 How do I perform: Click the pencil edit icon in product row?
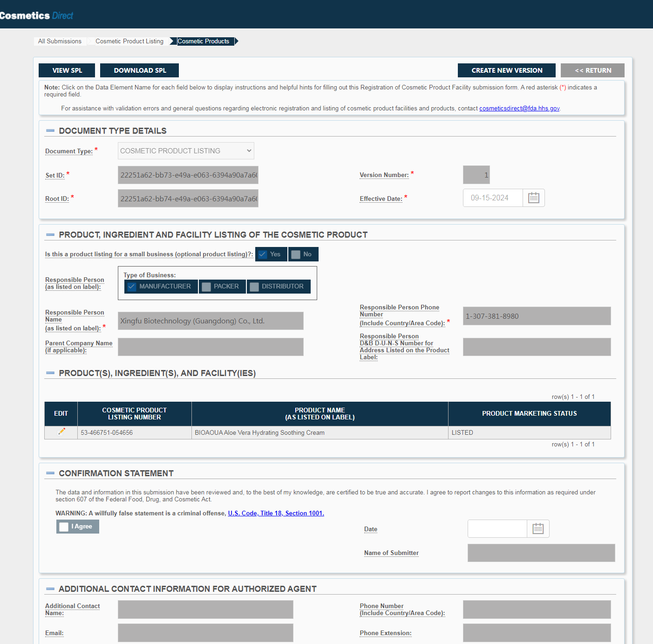point(61,432)
